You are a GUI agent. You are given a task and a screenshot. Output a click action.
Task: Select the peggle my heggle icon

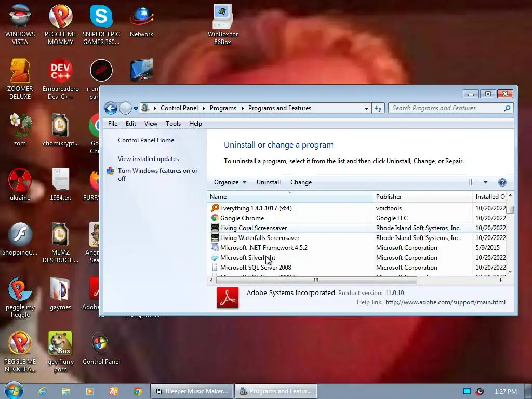(20, 297)
